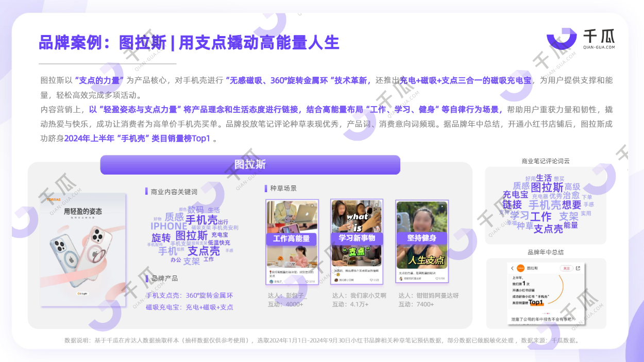Click the slide title 品牌案例：图拉斯
This screenshot has width=644, height=362.
coord(102,43)
